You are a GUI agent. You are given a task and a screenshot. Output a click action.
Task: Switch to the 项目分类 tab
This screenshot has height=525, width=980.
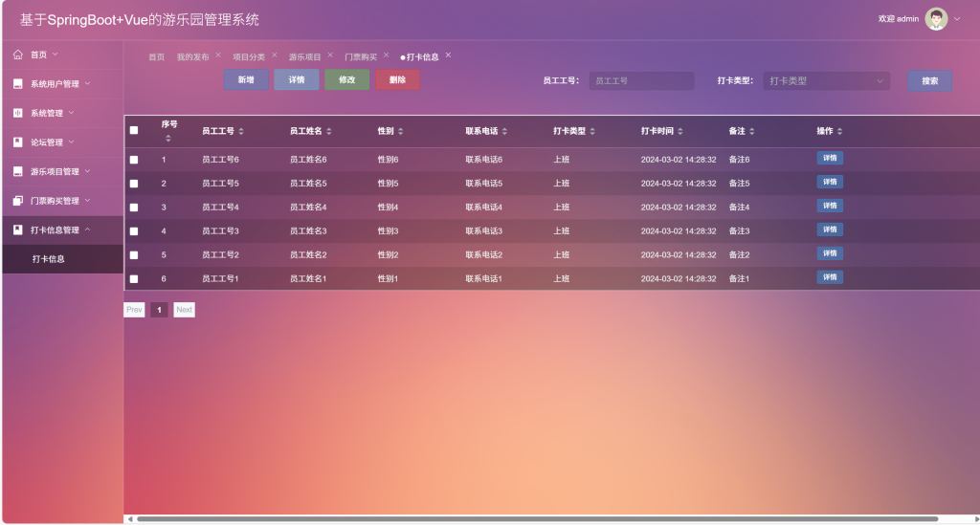click(x=249, y=56)
